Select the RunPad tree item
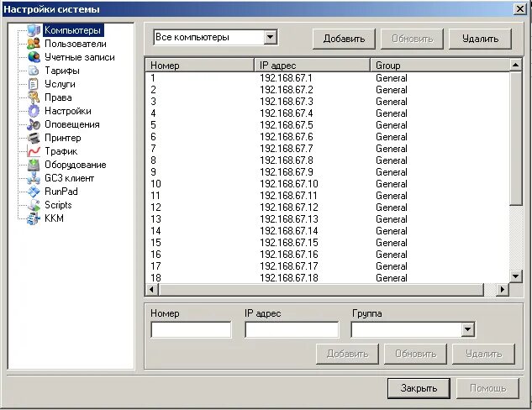Screen dimensions: 532x410 tap(61, 192)
